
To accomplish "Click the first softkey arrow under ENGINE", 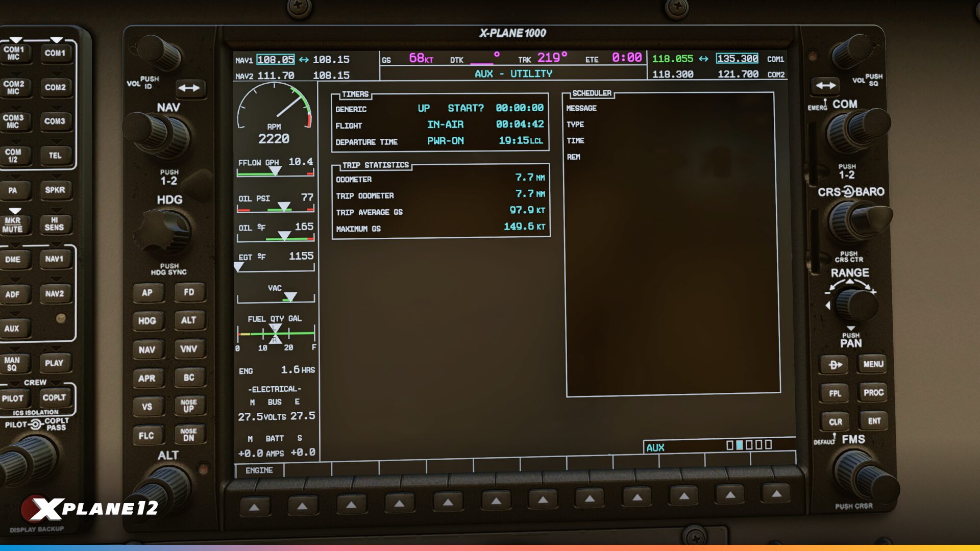I will (x=254, y=507).
